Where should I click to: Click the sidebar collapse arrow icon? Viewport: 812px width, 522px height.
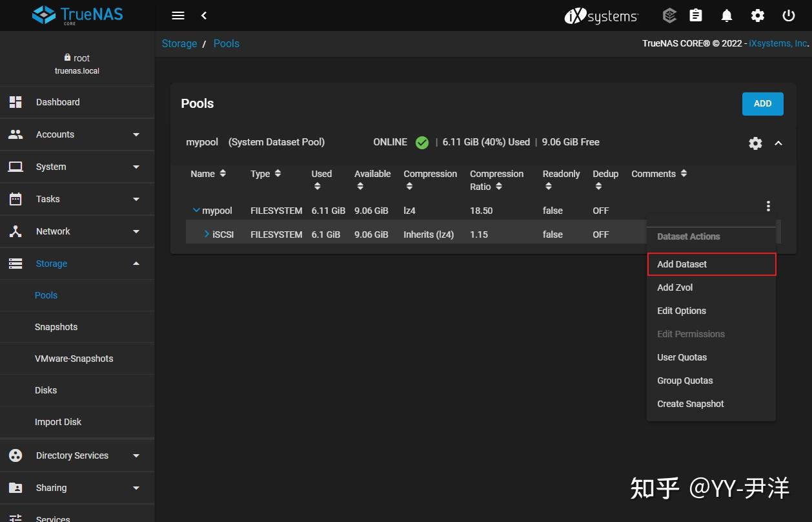204,16
